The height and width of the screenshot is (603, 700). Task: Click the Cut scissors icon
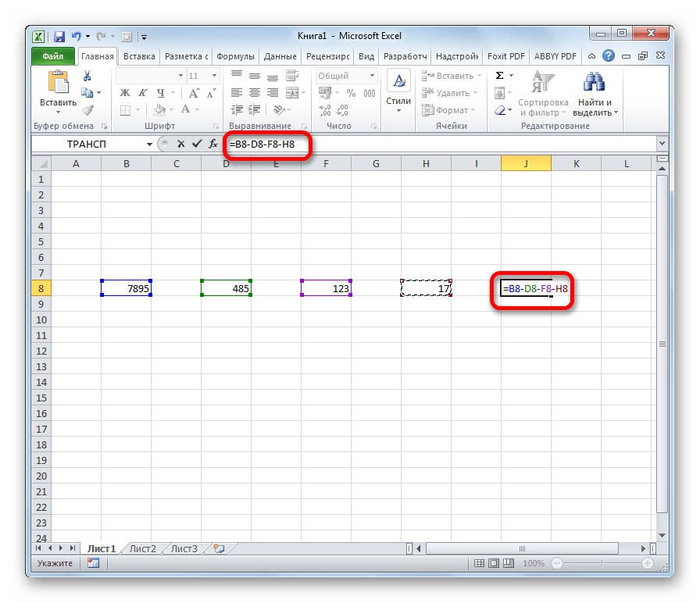87,76
